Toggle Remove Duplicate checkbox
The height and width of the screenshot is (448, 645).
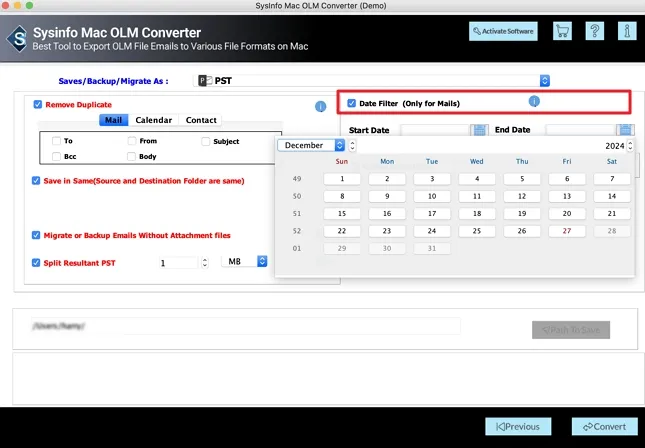38,104
